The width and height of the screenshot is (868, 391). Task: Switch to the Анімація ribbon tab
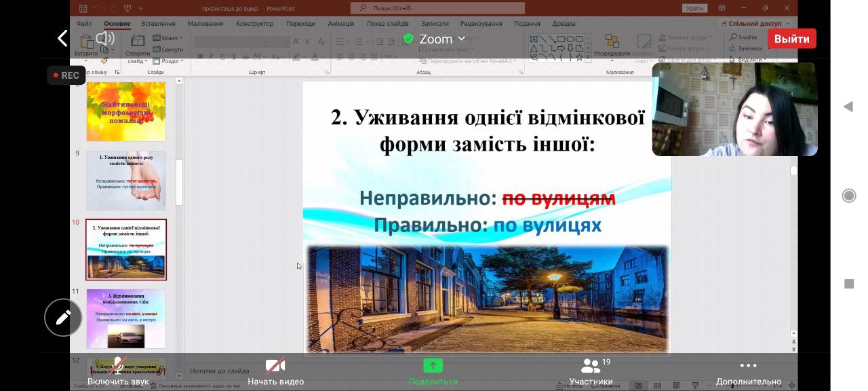[x=341, y=23]
